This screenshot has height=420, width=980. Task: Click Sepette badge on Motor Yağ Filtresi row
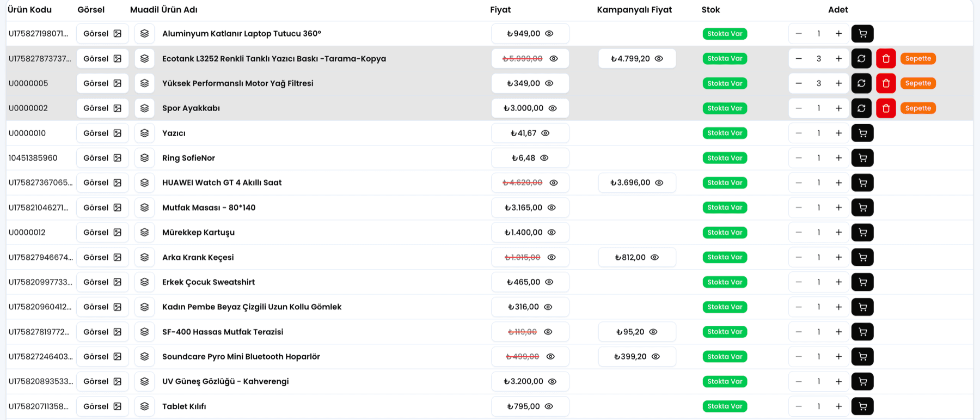[x=918, y=83]
